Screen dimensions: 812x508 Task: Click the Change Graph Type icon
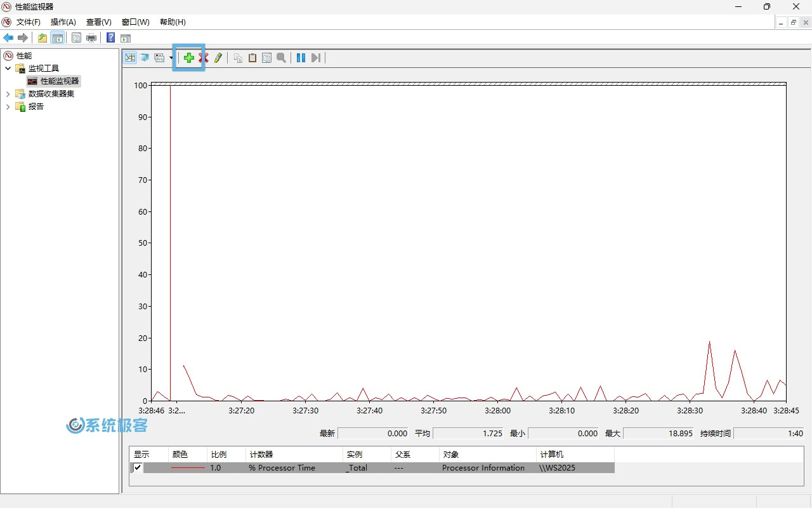[x=159, y=58]
